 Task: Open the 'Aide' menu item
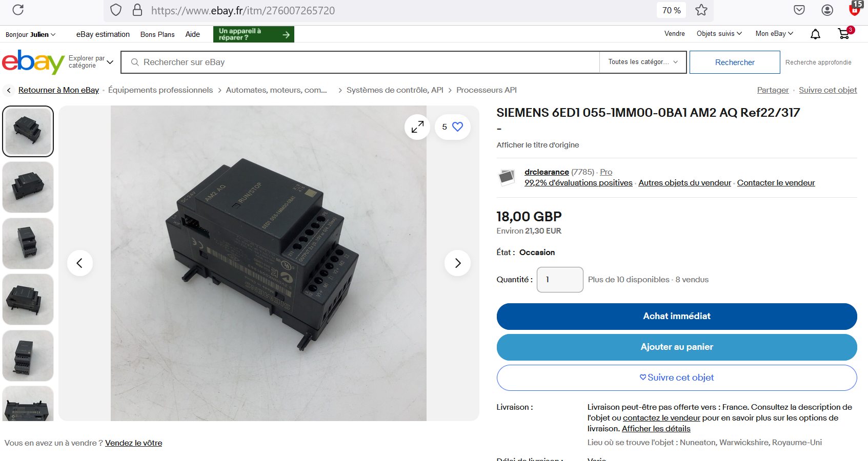tap(192, 34)
